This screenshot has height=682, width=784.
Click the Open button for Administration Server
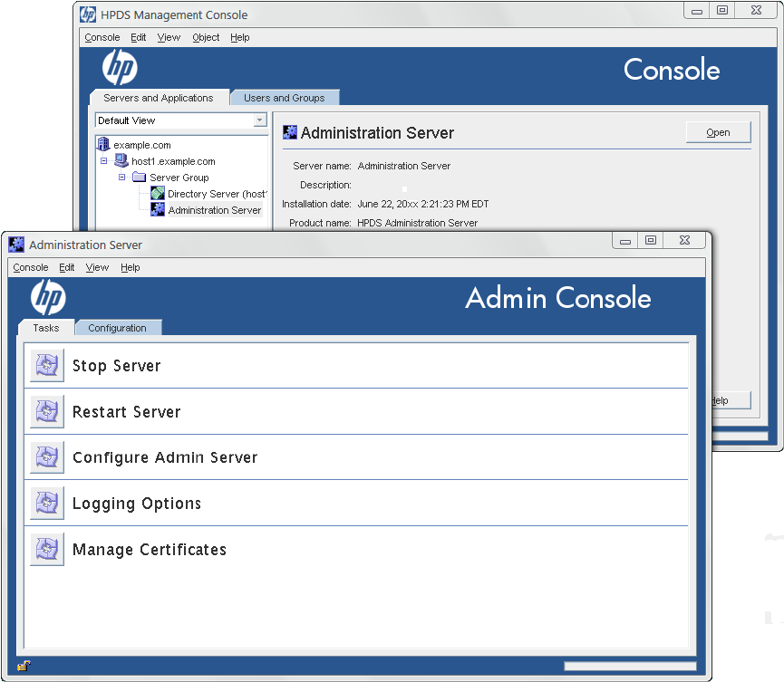point(718,132)
